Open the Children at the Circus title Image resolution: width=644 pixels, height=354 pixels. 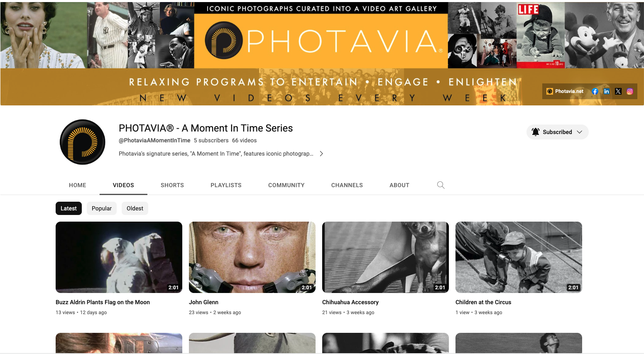tap(483, 302)
